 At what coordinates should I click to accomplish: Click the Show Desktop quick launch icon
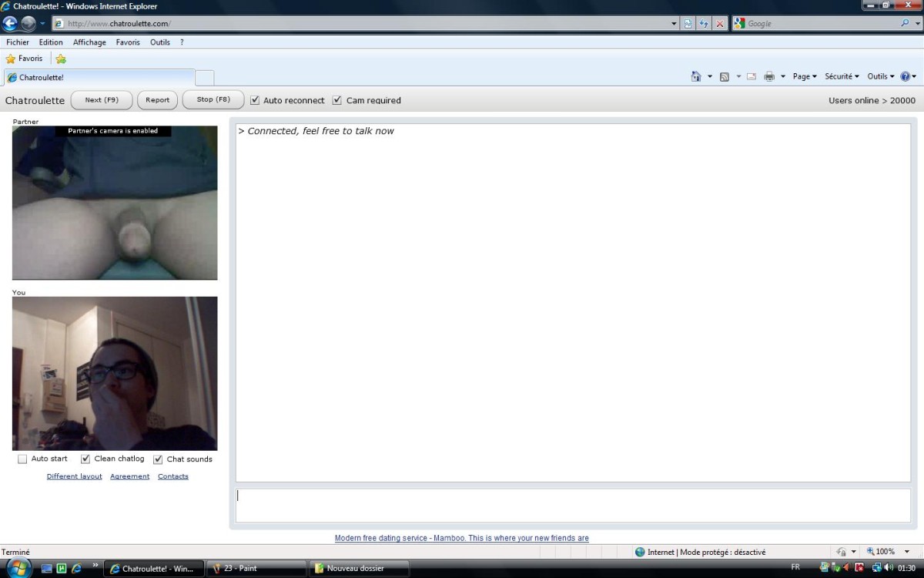pyautogui.click(x=47, y=569)
